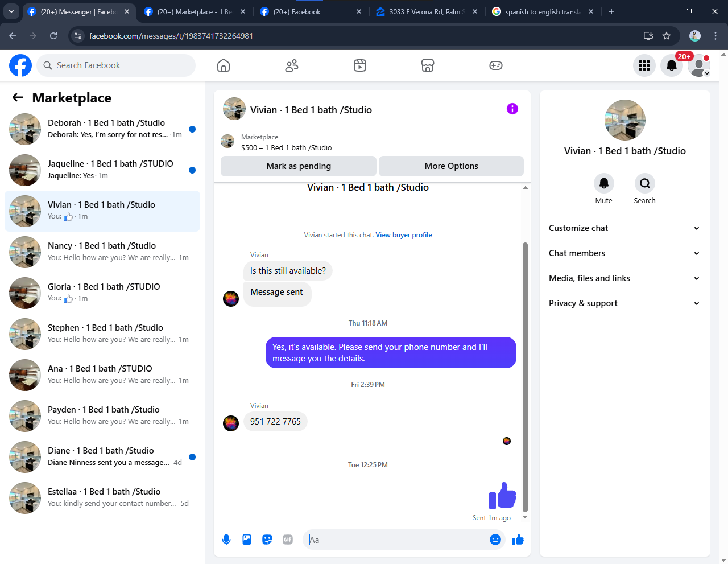Open the Video (Watch) icon
This screenshot has height=564, width=728.
360,65
